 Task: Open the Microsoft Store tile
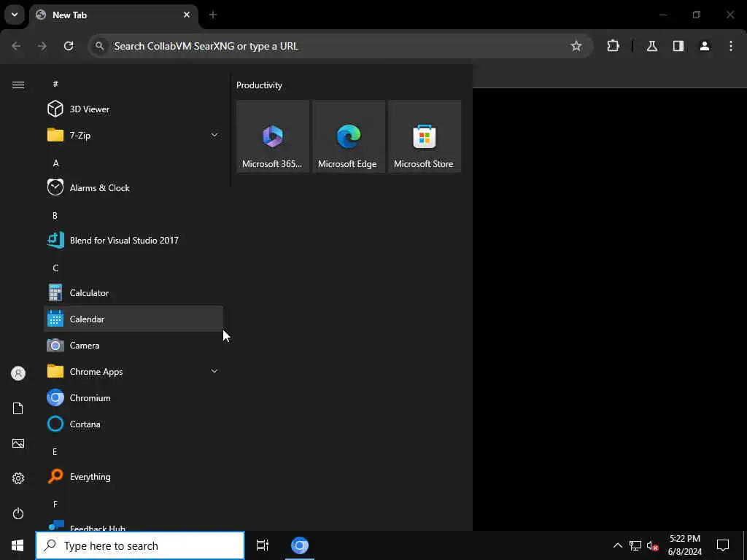(x=425, y=136)
